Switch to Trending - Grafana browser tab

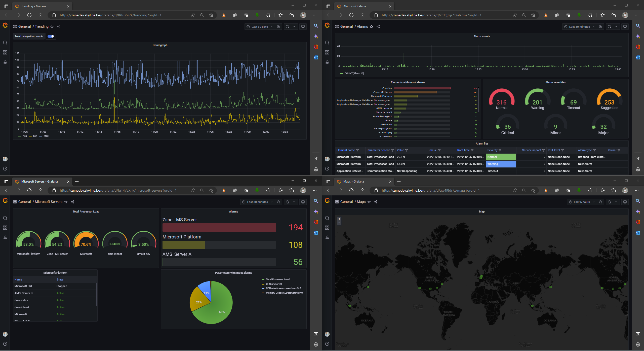42,6
